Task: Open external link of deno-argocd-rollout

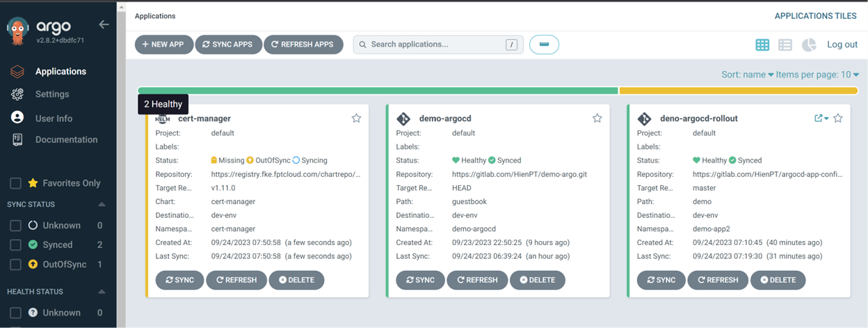Action: (819, 118)
